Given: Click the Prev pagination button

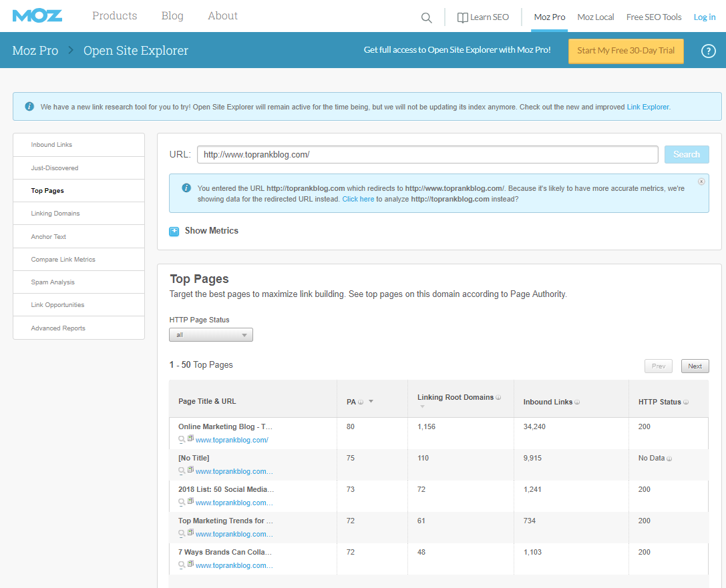Looking at the screenshot, I should click(x=659, y=366).
